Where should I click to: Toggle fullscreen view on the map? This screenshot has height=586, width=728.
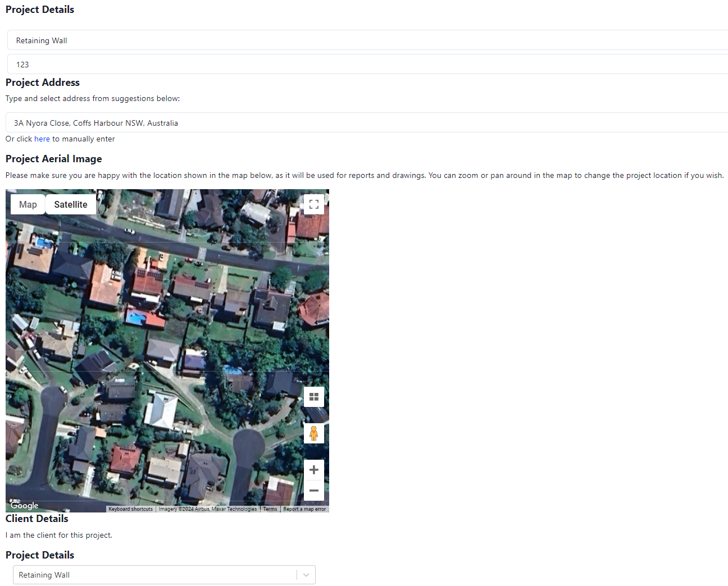pos(313,204)
